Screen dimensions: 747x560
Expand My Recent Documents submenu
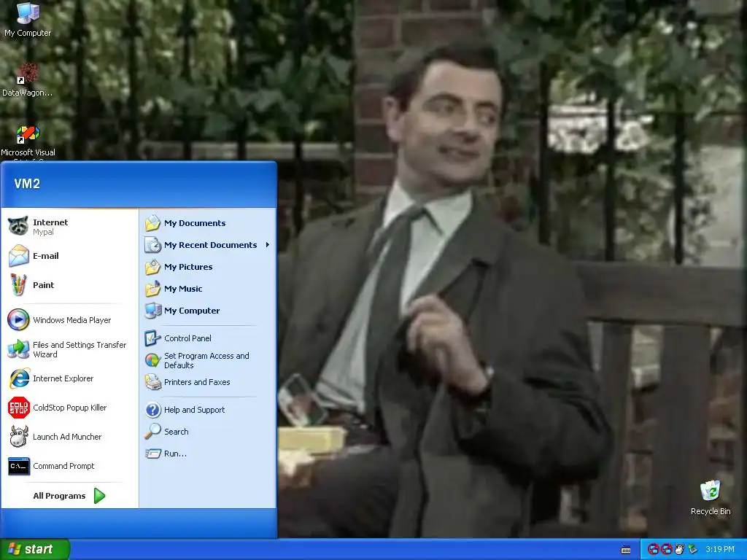coord(208,245)
